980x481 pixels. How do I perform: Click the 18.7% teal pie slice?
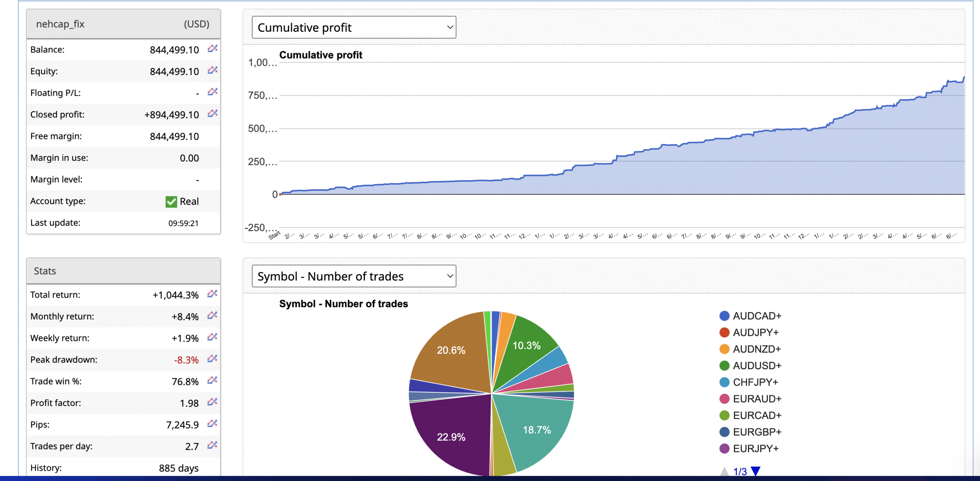537,429
